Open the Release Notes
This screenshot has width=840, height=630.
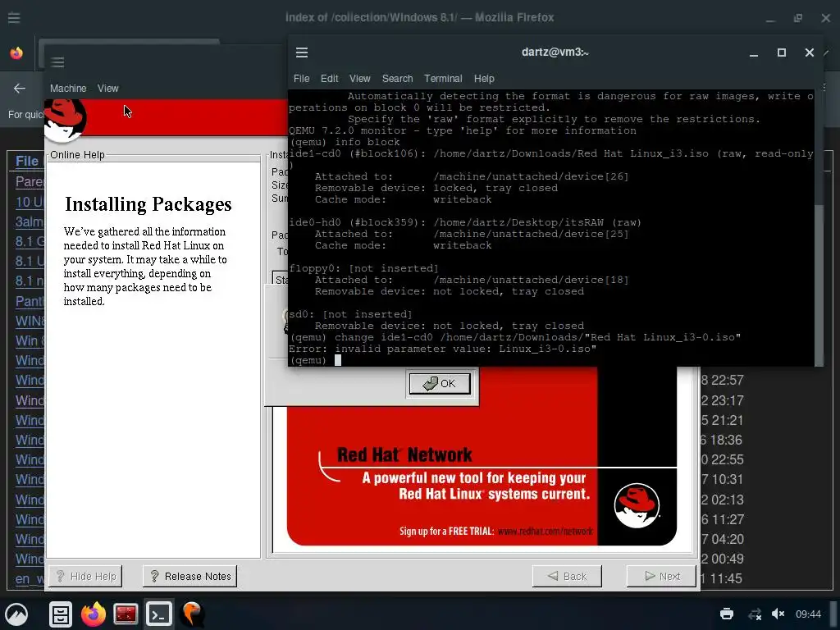click(x=189, y=577)
